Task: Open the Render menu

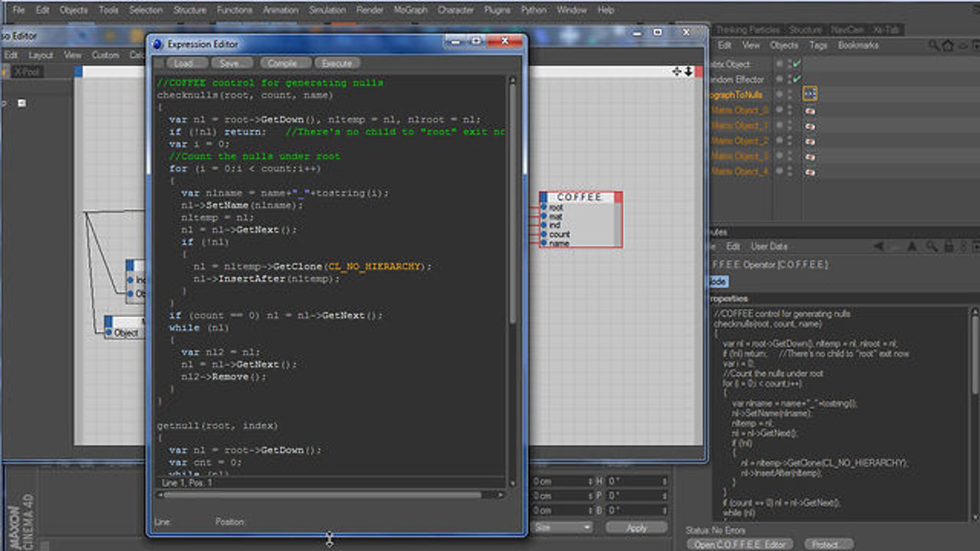Action: point(370,10)
